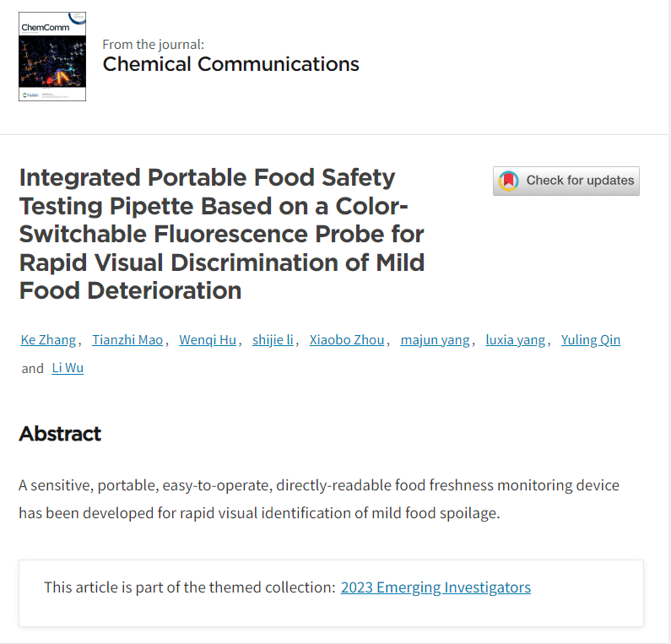Open the 2023 Emerging Investigators collection

coord(436,587)
